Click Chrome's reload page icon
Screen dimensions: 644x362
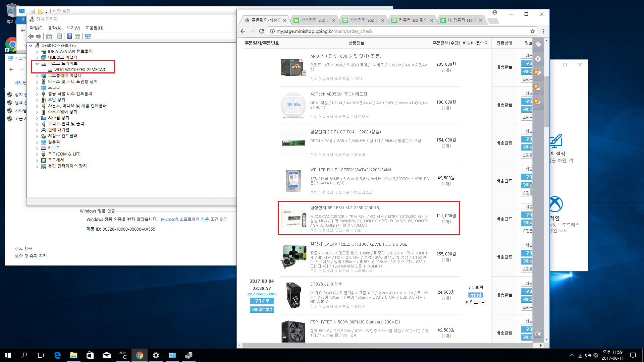[x=262, y=31]
